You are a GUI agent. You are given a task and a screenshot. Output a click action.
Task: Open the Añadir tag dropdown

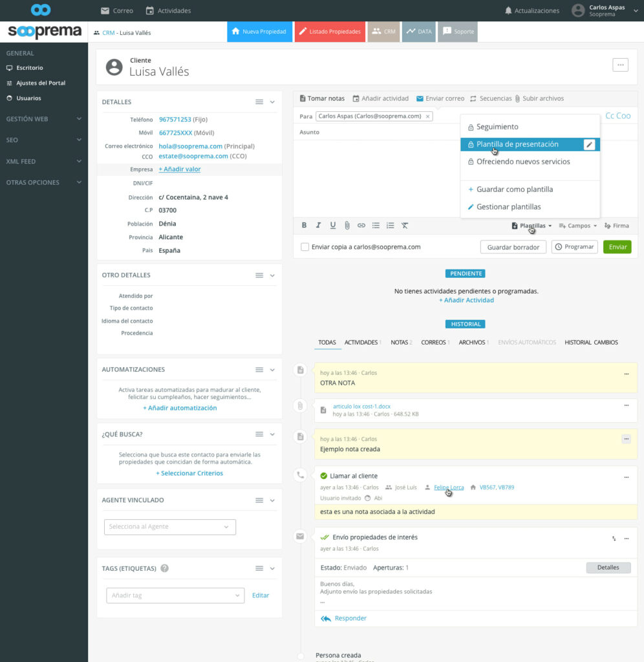pyautogui.click(x=175, y=595)
